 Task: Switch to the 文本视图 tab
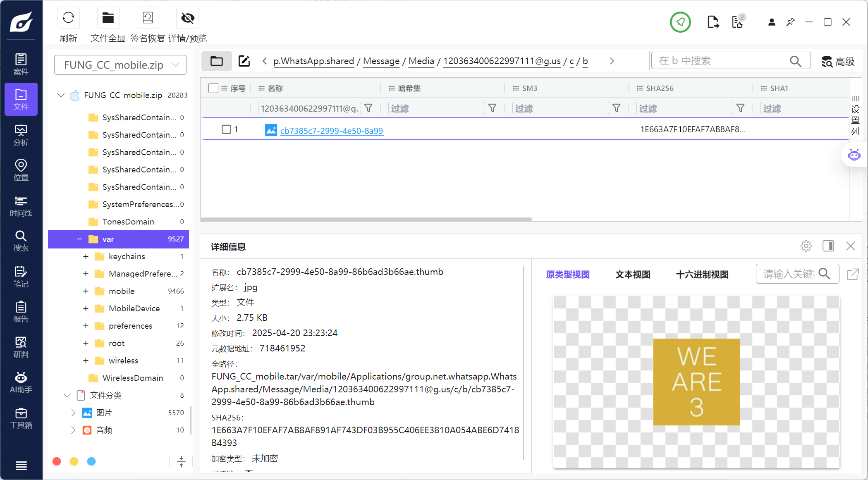(632, 275)
